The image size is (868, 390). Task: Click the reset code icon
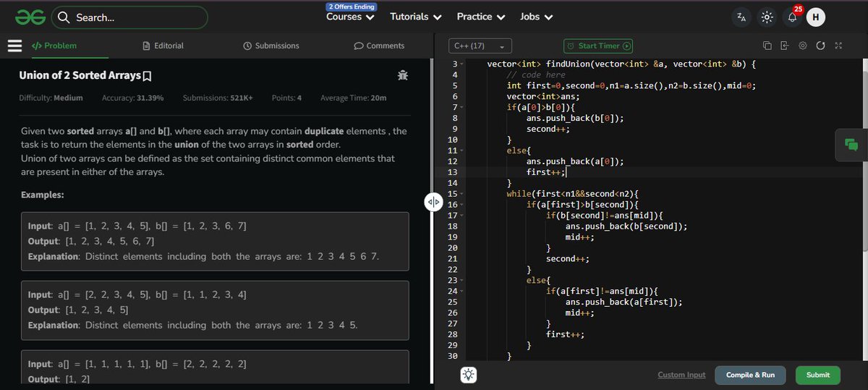pos(820,46)
